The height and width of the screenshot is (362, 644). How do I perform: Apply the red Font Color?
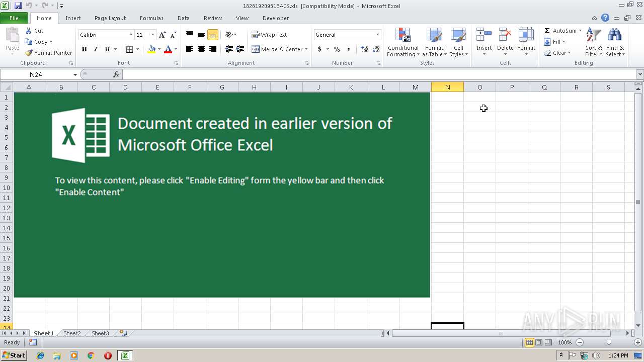(168, 49)
